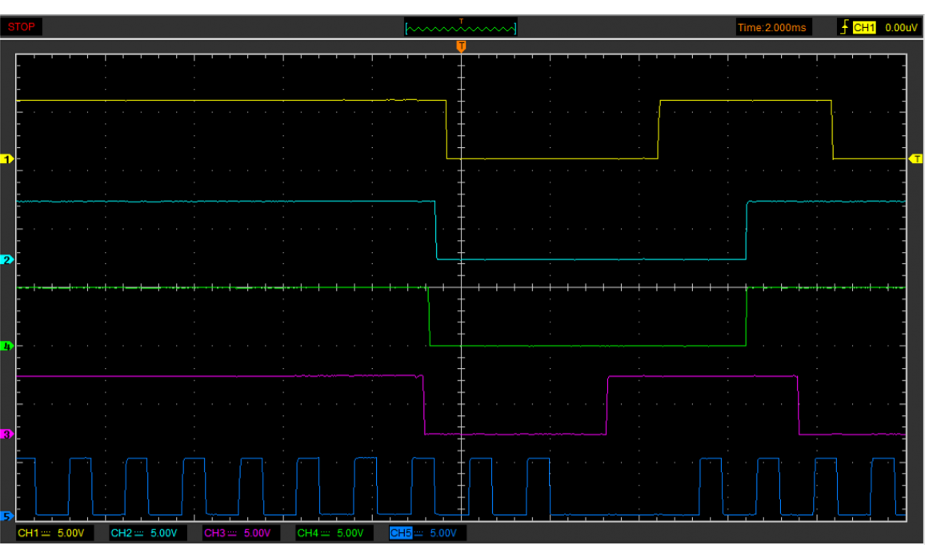
Task: Click the waveform overview thumbnail at top
Action: click(461, 29)
